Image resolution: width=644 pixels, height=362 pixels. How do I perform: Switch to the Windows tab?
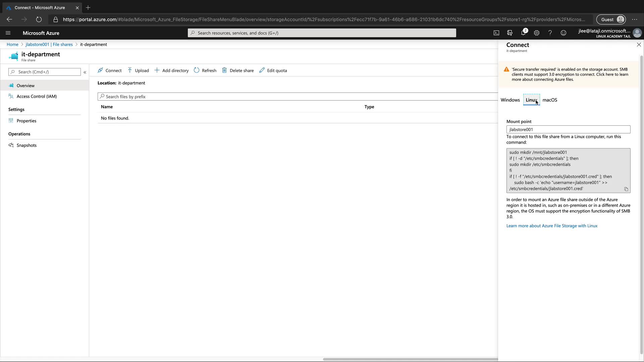pos(510,100)
